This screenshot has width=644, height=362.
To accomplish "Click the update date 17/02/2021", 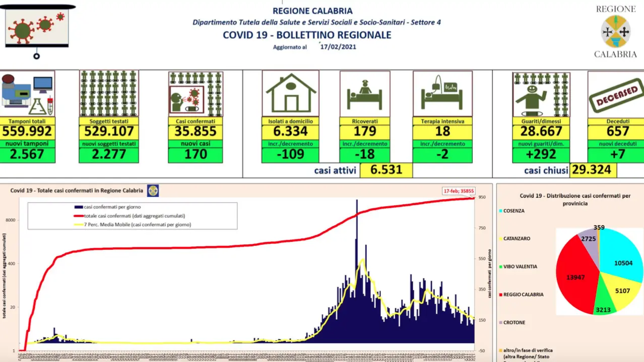I will pyautogui.click(x=338, y=47).
